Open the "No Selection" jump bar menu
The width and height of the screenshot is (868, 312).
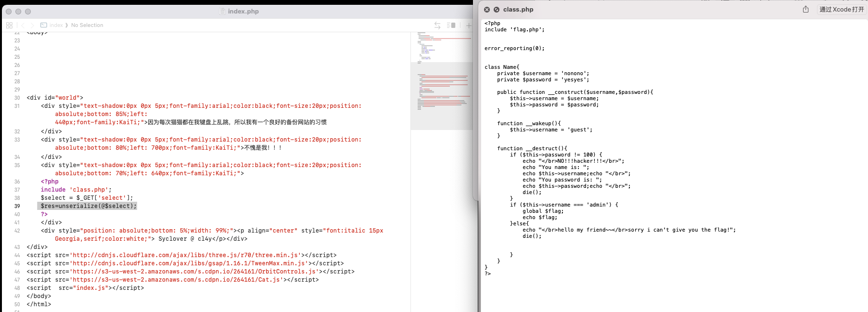pyautogui.click(x=87, y=25)
